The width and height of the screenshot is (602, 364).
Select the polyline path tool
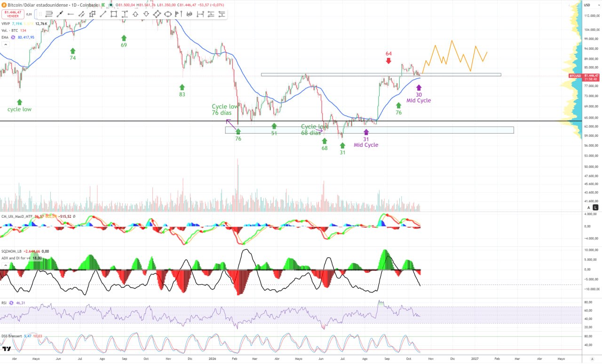click(x=92, y=14)
